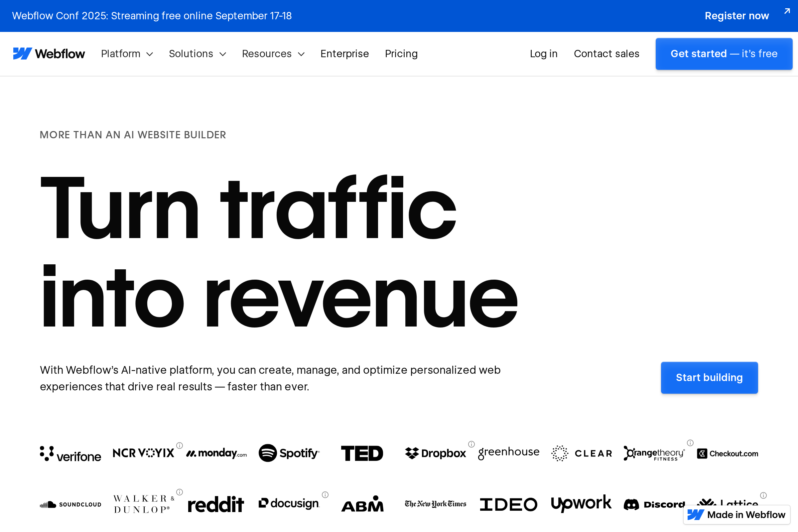The image size is (798, 532).
Task: Open the Solutions menu
Action: (x=198, y=54)
